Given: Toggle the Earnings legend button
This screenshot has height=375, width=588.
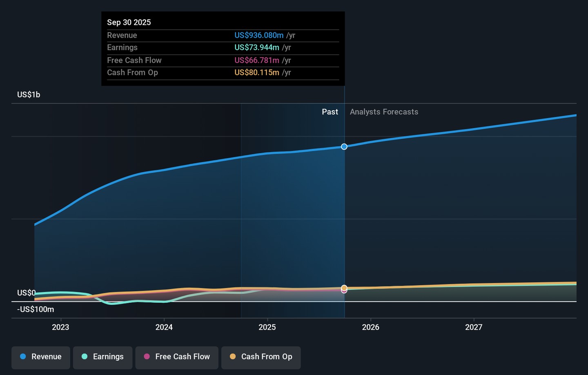Looking at the screenshot, I should pos(102,357).
